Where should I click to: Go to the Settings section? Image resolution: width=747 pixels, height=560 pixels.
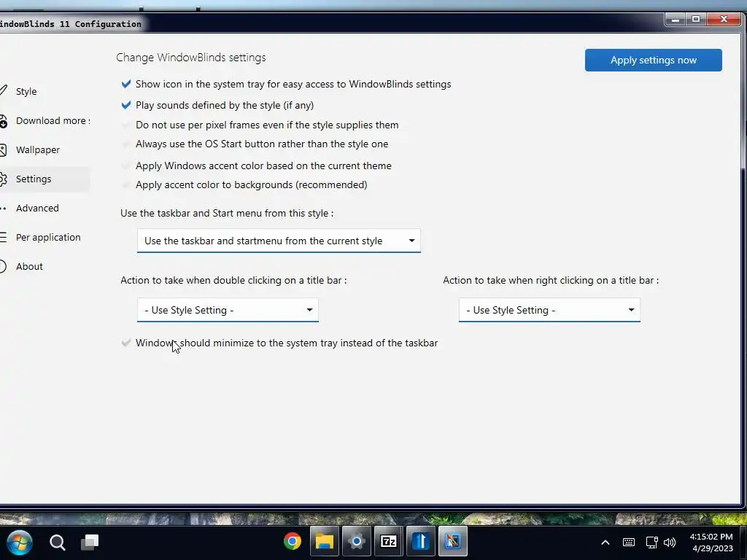pyautogui.click(x=34, y=179)
